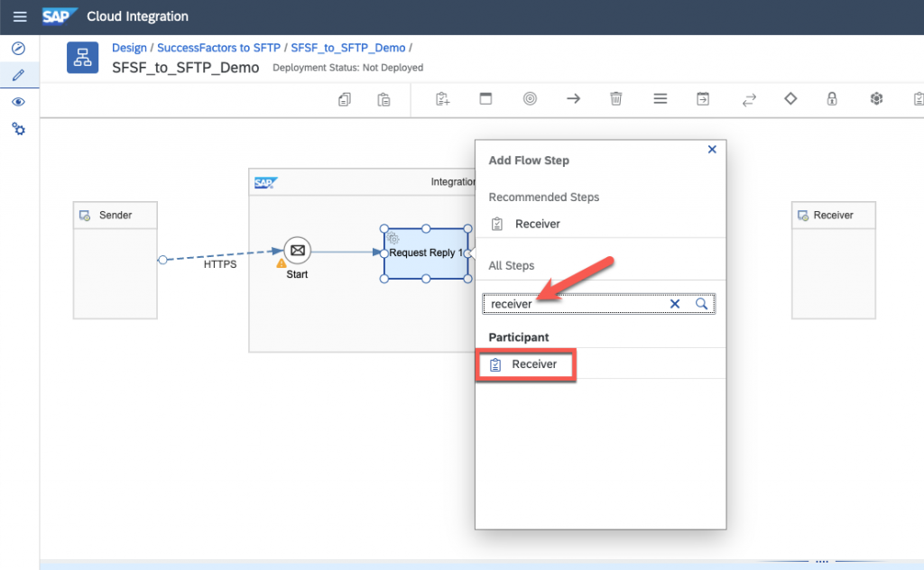924x570 pixels.
Task: Click the lock security icon in toolbar
Action: [x=833, y=99]
